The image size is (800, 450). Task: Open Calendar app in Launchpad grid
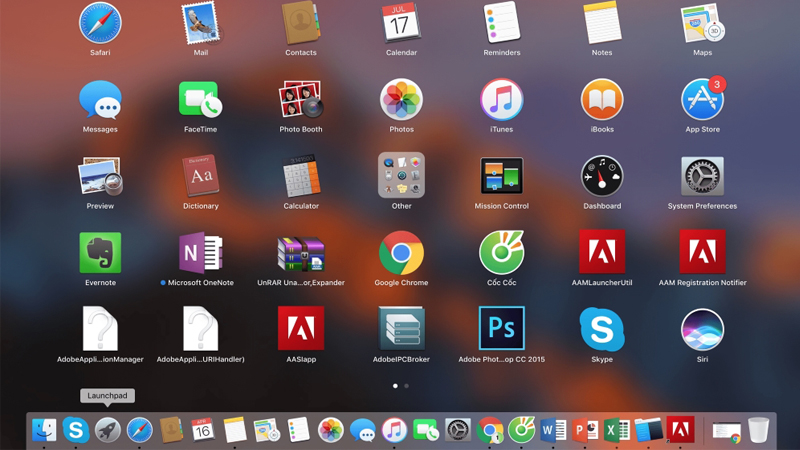tap(401, 23)
